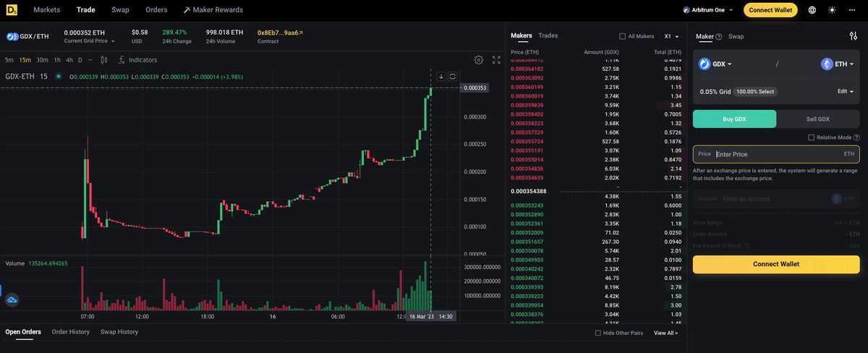This screenshot has height=353, width=868.
Task: Check Hide Other Pairs
Action: point(597,333)
